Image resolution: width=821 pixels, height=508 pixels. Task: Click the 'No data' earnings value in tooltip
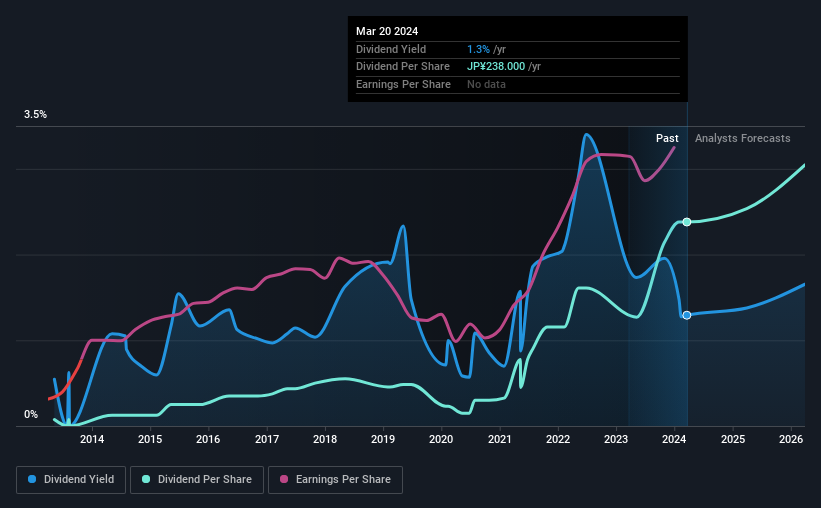486,84
